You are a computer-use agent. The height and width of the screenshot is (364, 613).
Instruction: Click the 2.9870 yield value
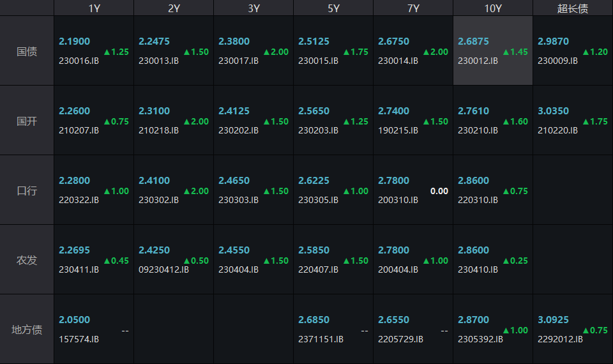coord(553,42)
